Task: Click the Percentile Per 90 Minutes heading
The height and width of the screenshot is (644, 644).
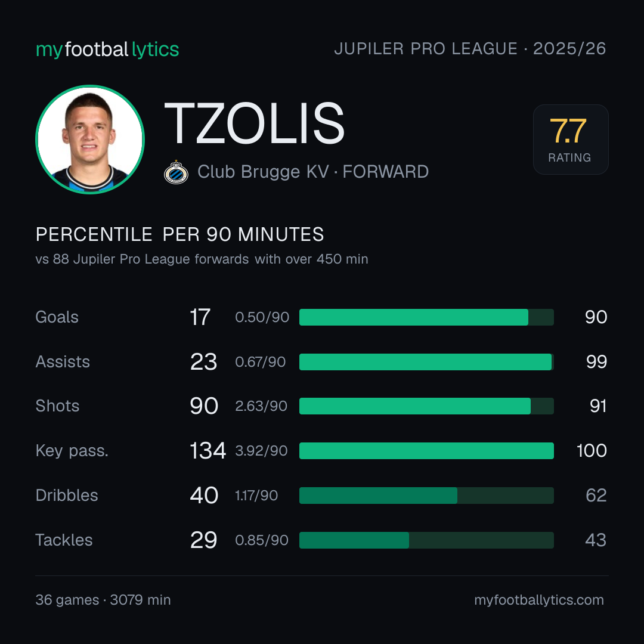Action: [x=180, y=234]
